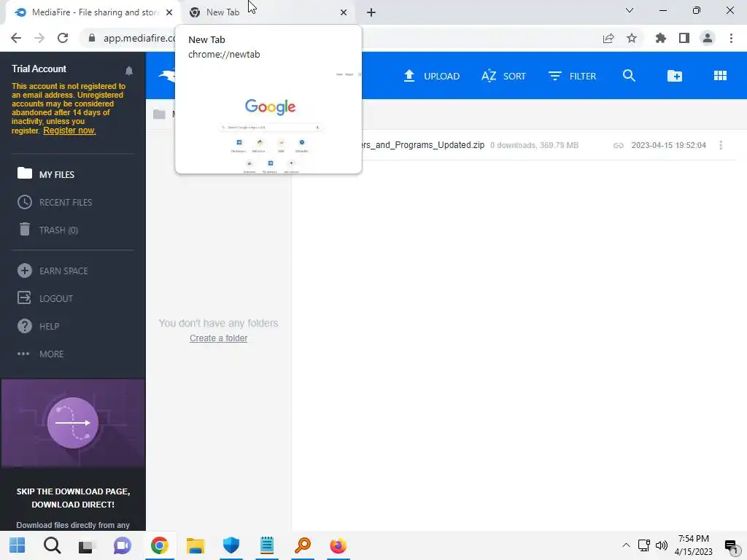Screen dimensions: 747x560
Task: Open Firefox from the taskbar
Action: point(338,545)
